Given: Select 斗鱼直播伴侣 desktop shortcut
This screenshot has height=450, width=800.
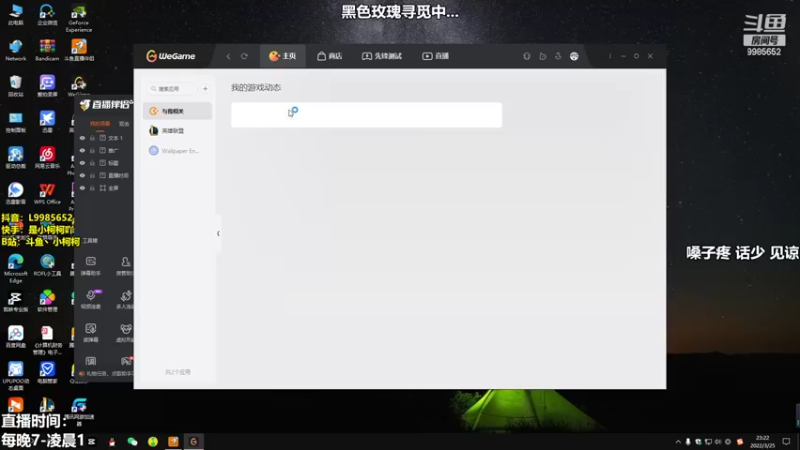Looking at the screenshot, I should (x=79, y=51).
